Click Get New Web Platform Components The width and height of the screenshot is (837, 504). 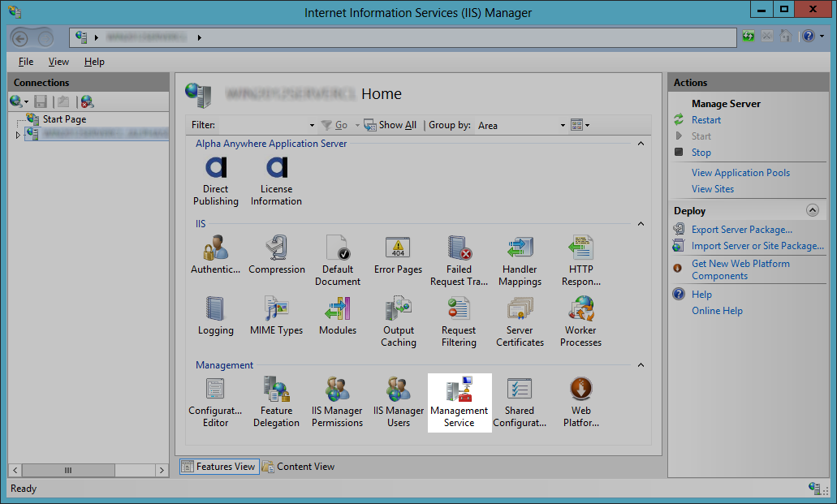740,269
